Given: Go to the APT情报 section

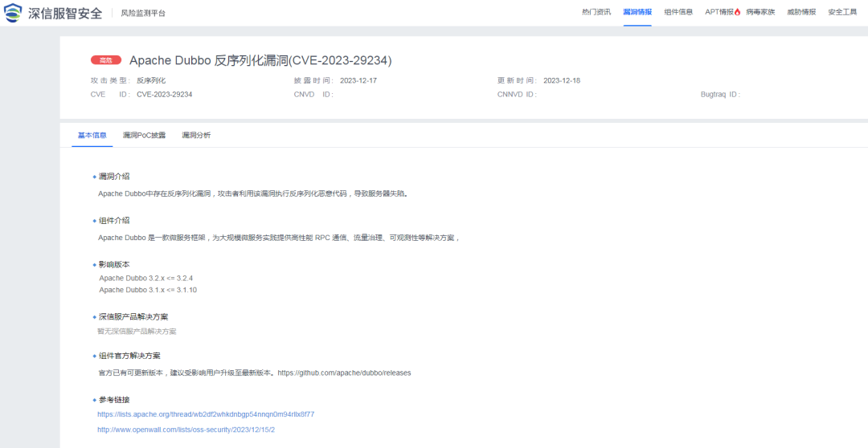Looking at the screenshot, I should coord(719,12).
